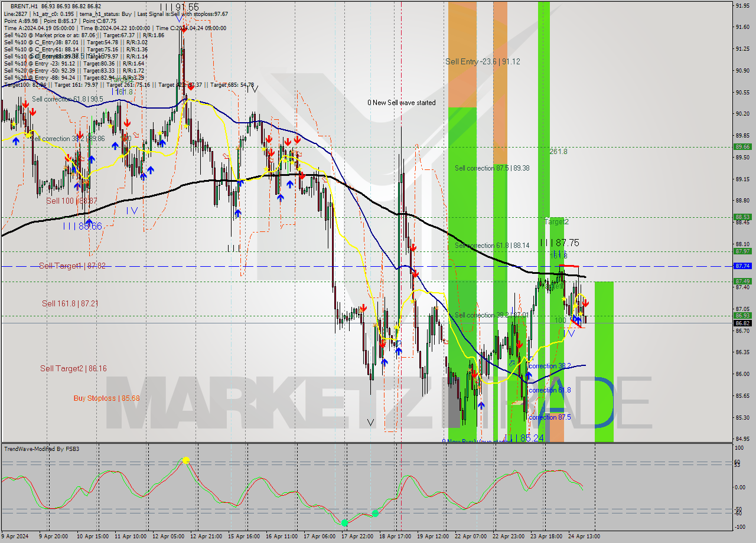The height and width of the screenshot is (543, 756).
Task: Click the '22 Apr 07:00' date axis label
Action: pyautogui.click(x=471, y=537)
